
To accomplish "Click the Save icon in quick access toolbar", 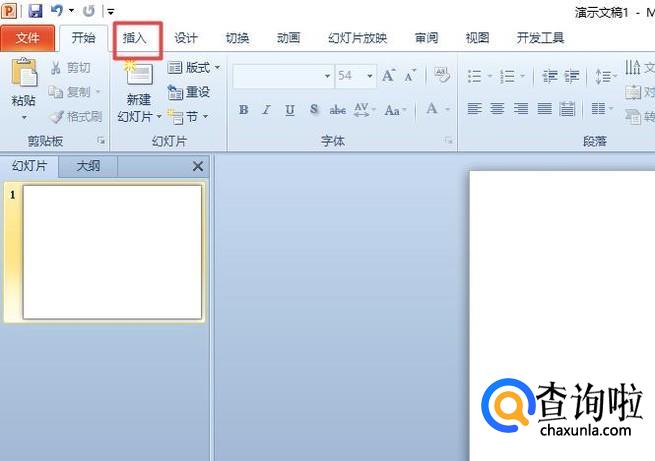I will click(x=35, y=11).
